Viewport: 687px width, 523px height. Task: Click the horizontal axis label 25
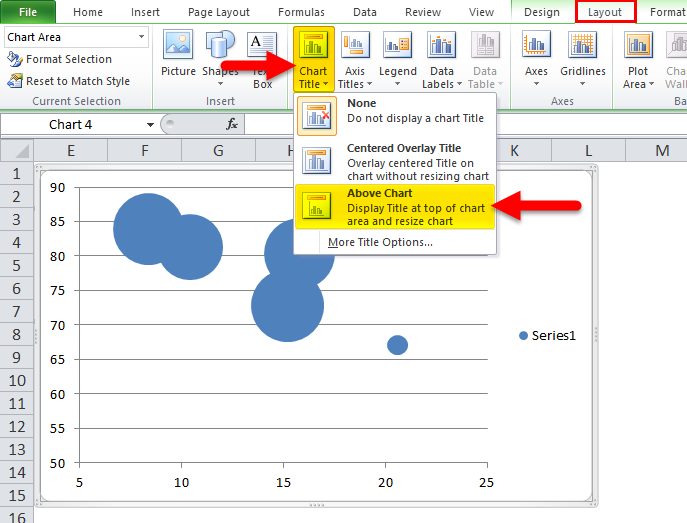(x=486, y=483)
